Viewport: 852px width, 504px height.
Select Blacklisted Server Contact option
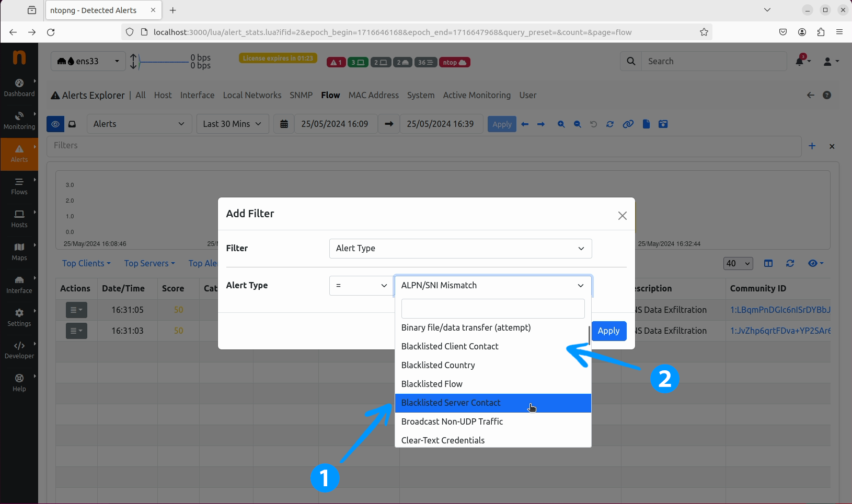[x=451, y=403]
